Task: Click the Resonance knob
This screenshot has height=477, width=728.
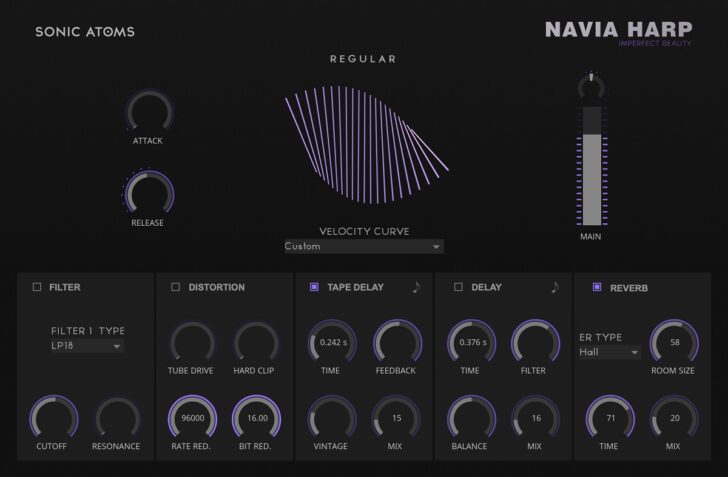Action: click(x=118, y=417)
